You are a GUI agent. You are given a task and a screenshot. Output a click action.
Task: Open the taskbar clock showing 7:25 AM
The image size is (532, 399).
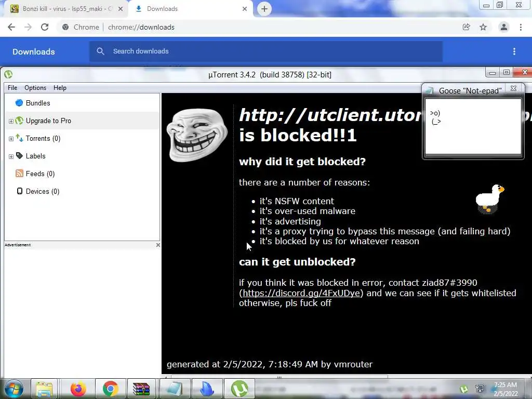click(506, 389)
